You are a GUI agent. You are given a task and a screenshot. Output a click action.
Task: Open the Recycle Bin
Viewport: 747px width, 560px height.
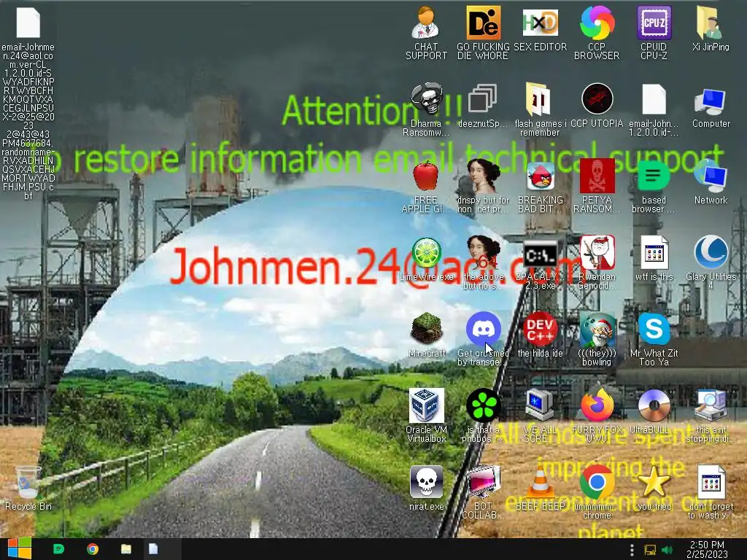28,489
